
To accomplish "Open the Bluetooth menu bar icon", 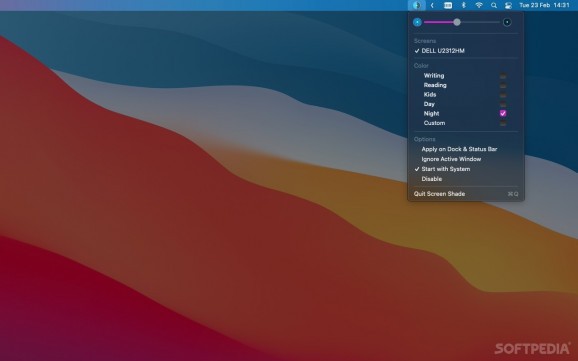I will click(464, 5).
